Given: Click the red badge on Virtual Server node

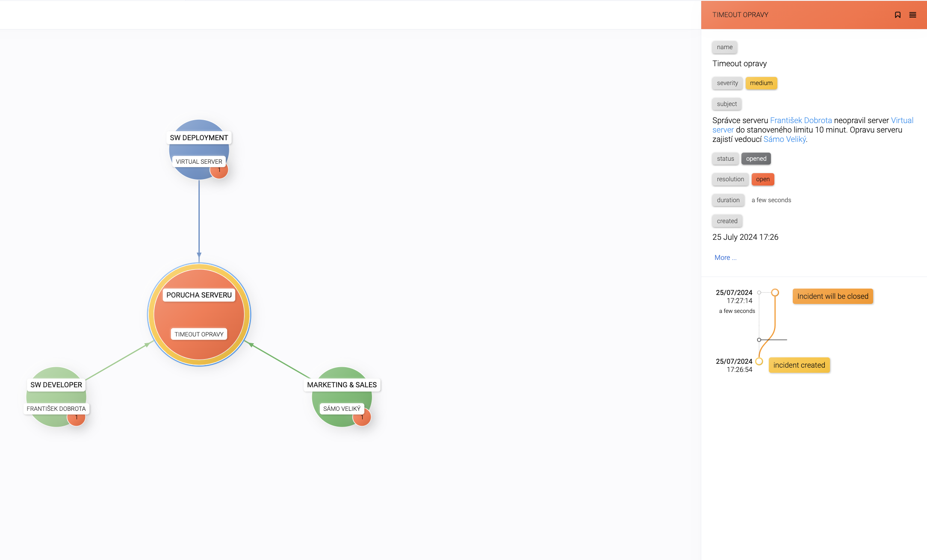Looking at the screenshot, I should 219,171.
